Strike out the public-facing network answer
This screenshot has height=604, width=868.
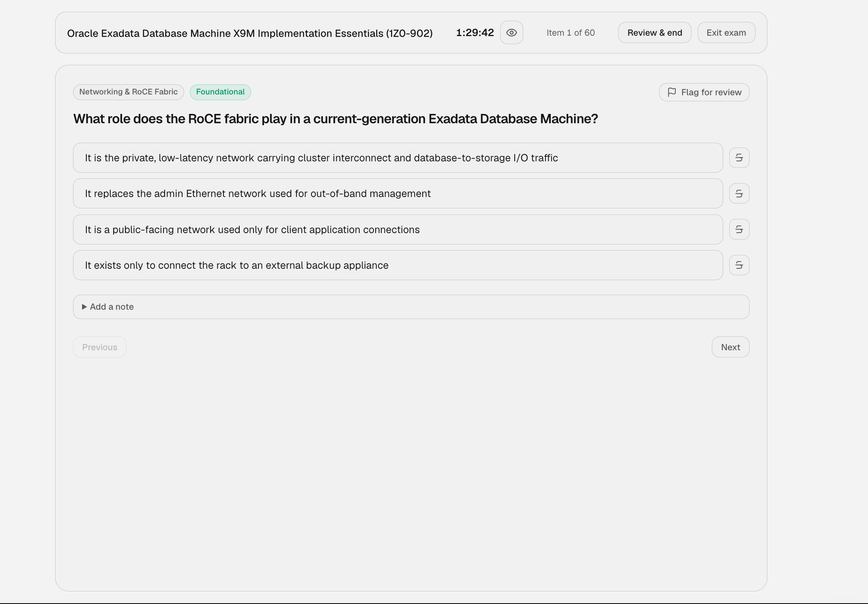739,229
